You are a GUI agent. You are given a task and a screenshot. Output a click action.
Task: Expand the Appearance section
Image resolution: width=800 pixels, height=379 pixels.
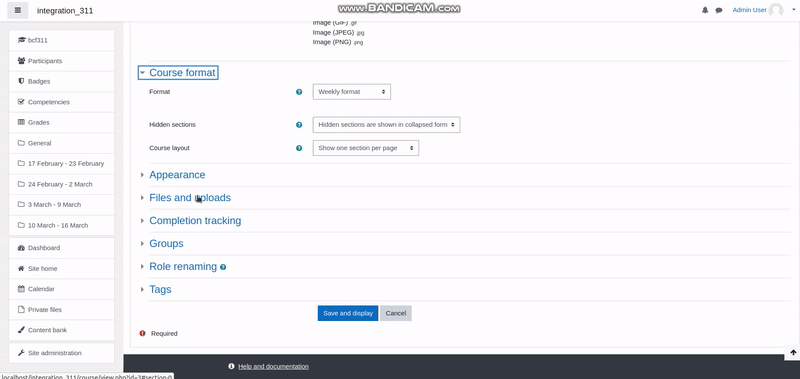point(177,174)
